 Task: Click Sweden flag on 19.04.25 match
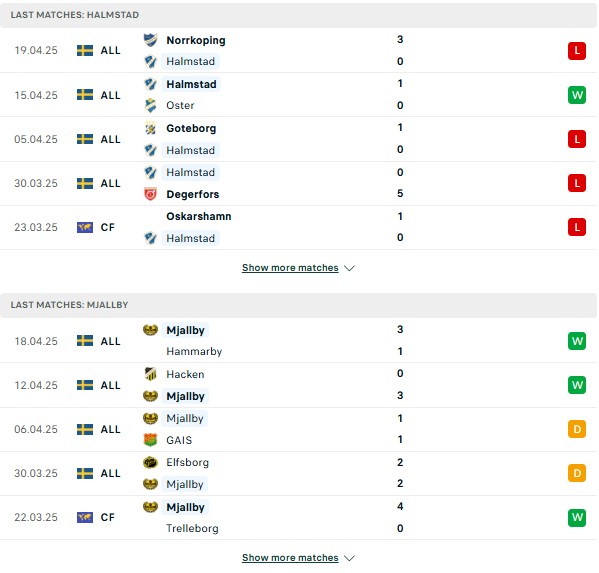point(85,50)
